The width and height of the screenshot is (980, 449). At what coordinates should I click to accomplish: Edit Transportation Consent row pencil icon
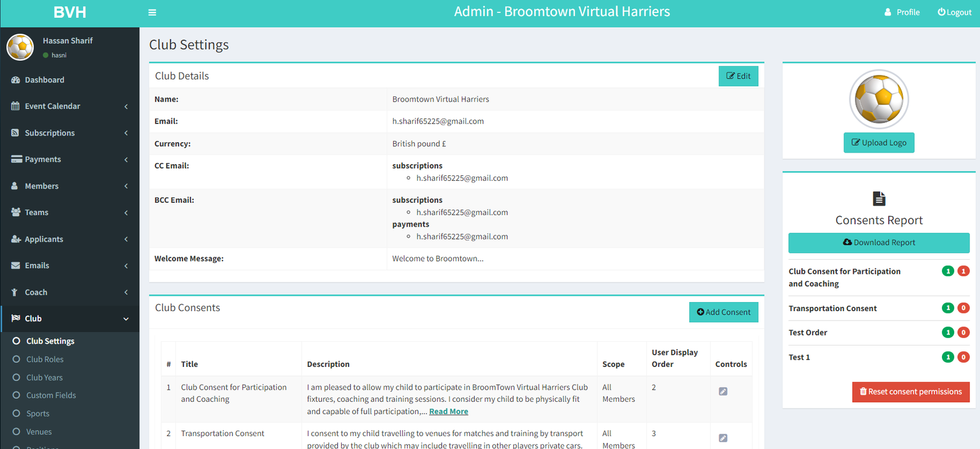723,438
